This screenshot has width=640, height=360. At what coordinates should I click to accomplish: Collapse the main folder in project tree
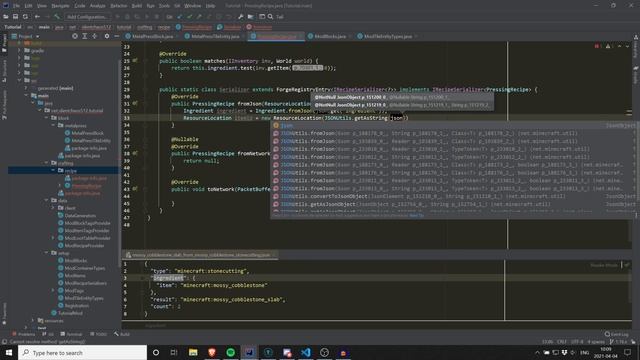tap(26, 96)
